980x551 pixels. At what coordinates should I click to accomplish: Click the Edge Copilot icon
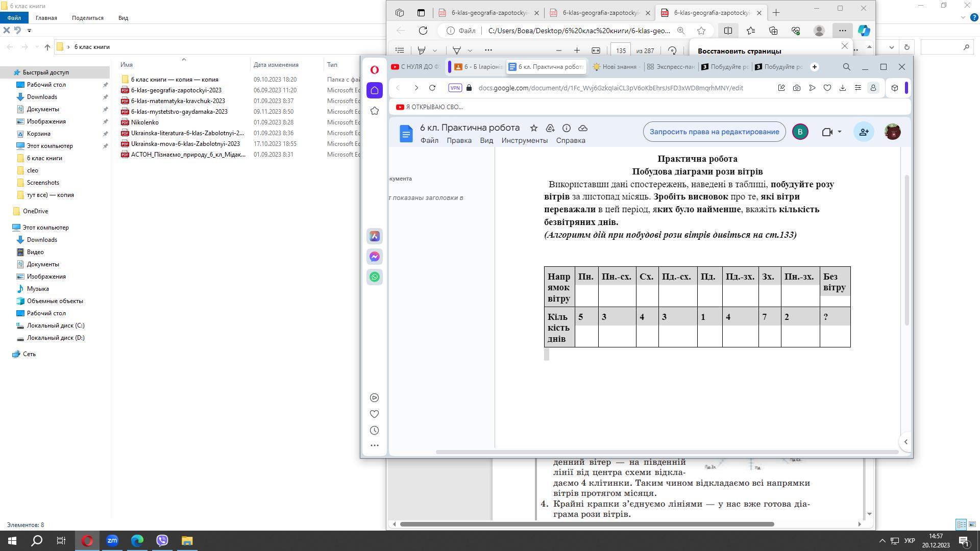pos(864,31)
